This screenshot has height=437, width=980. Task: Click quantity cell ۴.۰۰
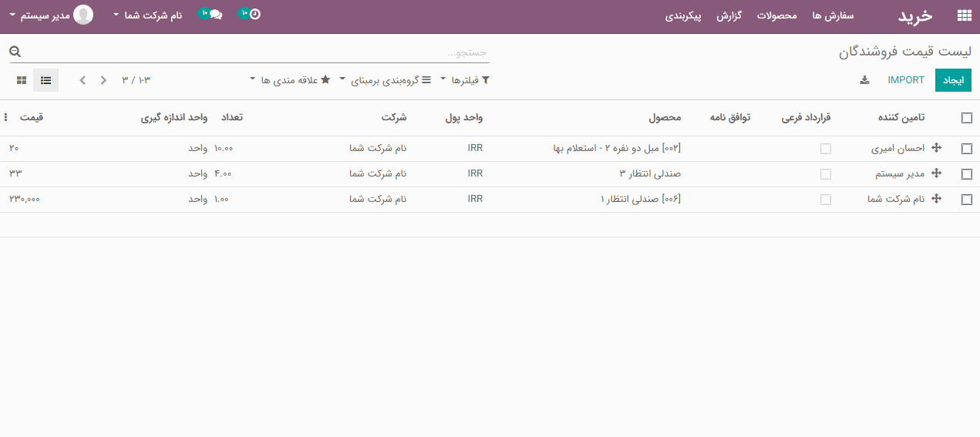point(223,174)
